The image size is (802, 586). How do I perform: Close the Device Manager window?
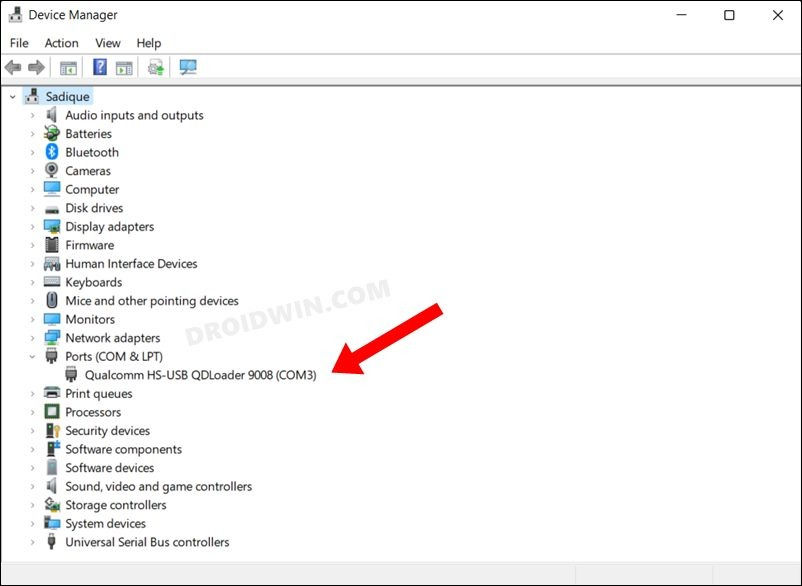tap(778, 15)
